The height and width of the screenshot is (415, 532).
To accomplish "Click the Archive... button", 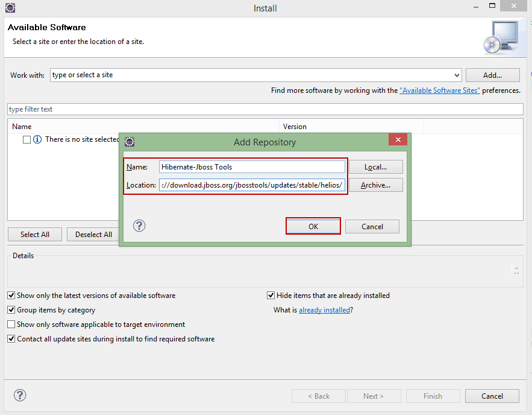I will (376, 185).
